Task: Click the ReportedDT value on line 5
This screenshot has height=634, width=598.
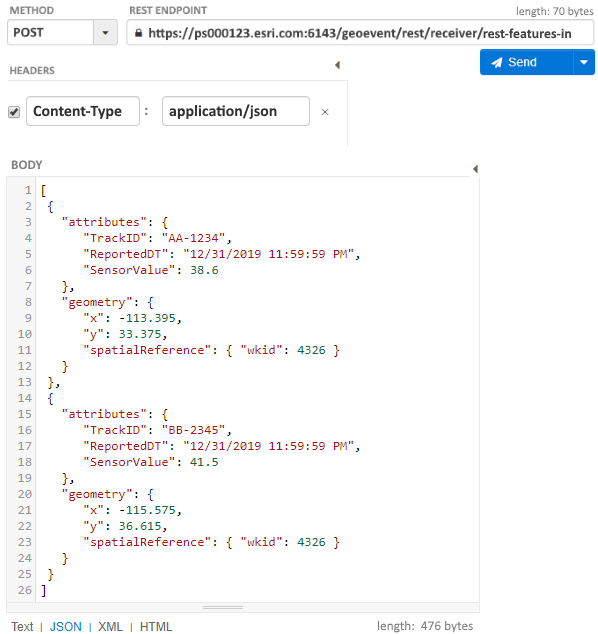Action: (268, 254)
